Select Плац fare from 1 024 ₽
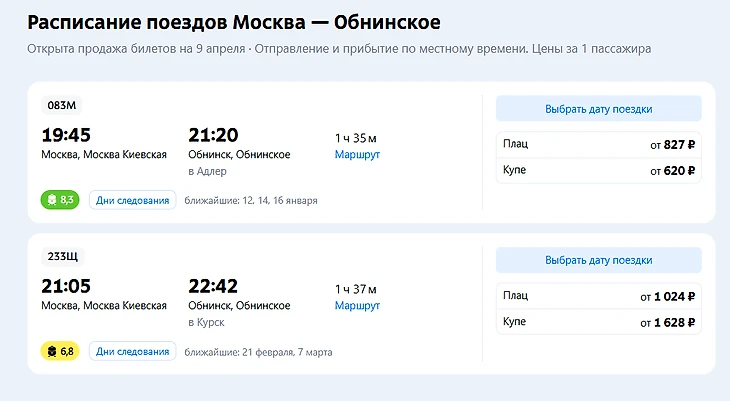The width and height of the screenshot is (730, 401). [598, 296]
